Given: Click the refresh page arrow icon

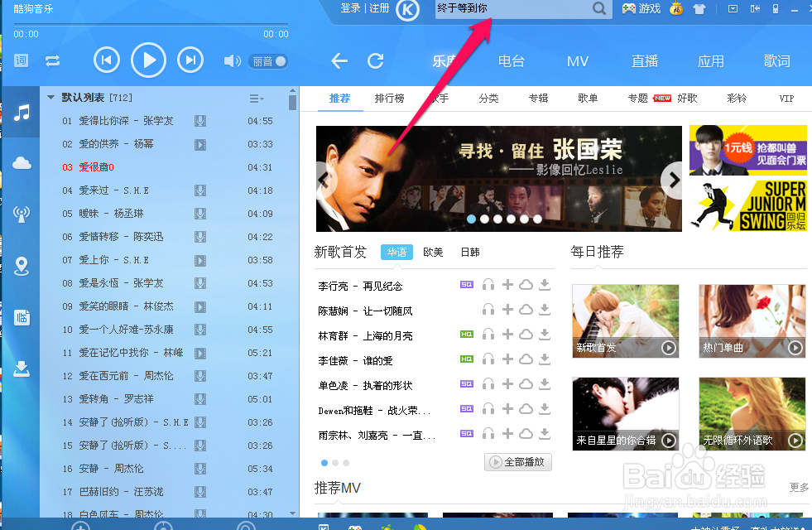Looking at the screenshot, I should 375,60.
